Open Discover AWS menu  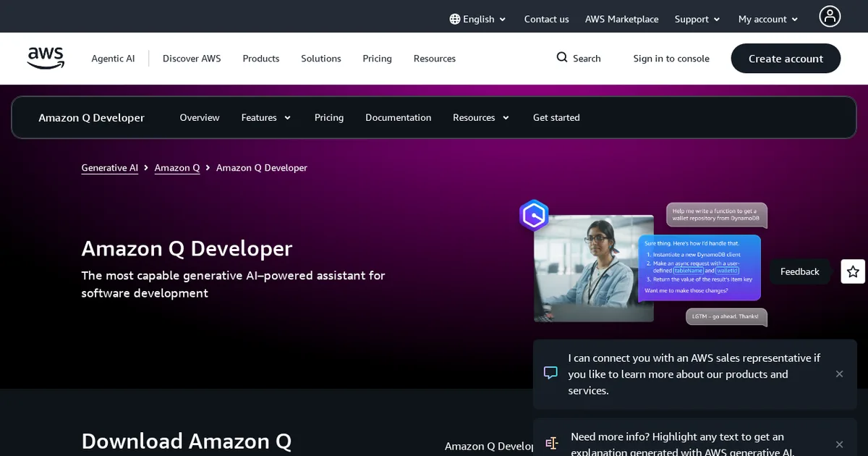(192, 59)
